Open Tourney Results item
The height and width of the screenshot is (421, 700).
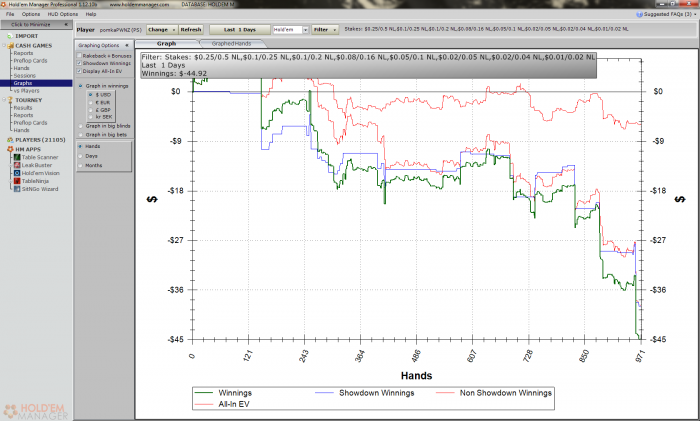click(x=23, y=108)
